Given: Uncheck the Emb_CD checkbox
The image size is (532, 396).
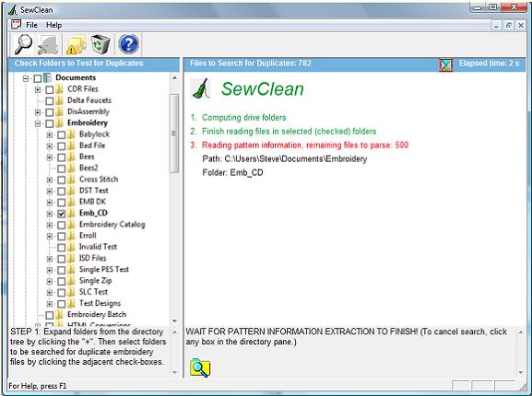Looking at the screenshot, I should 62,214.
